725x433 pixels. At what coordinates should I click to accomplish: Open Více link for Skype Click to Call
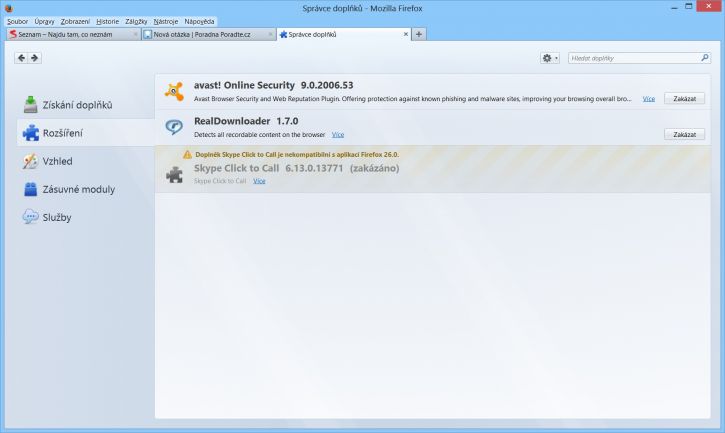coord(259,181)
